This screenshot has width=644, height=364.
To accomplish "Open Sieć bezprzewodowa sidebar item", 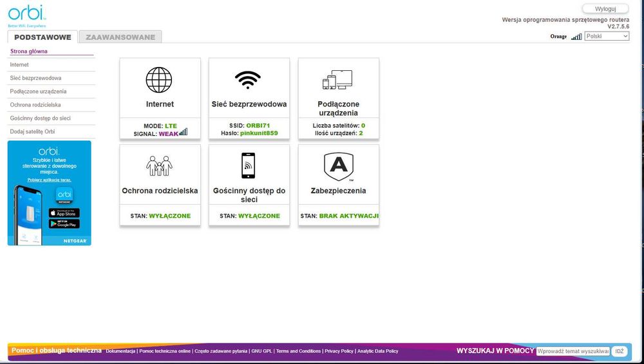I will click(35, 78).
